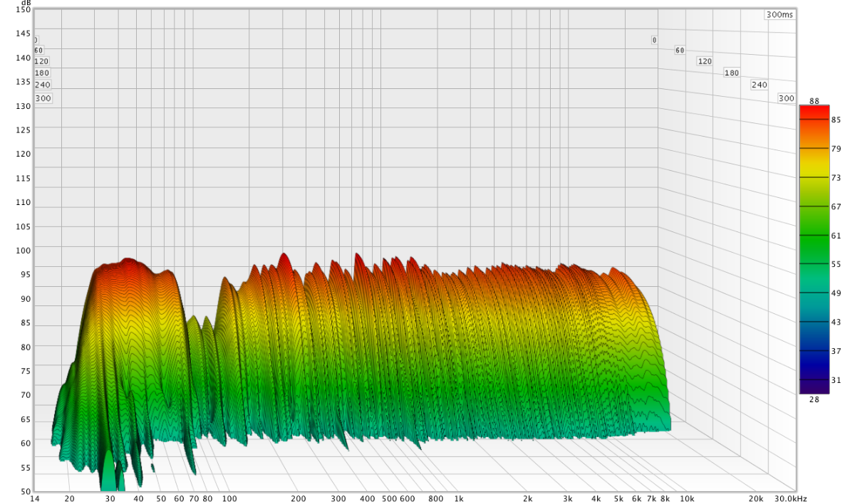Click the dB unit label above vertical axis
The height and width of the screenshot is (504, 855).
[26, 3]
